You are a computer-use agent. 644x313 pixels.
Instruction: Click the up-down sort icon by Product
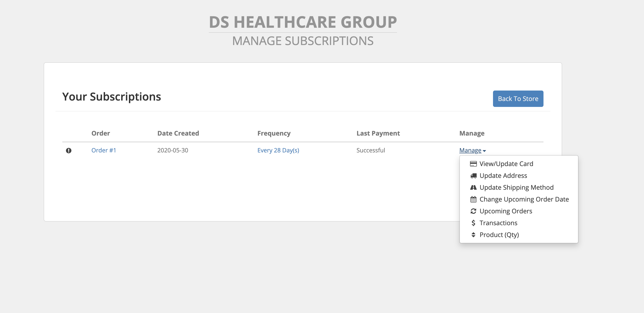pyautogui.click(x=473, y=235)
